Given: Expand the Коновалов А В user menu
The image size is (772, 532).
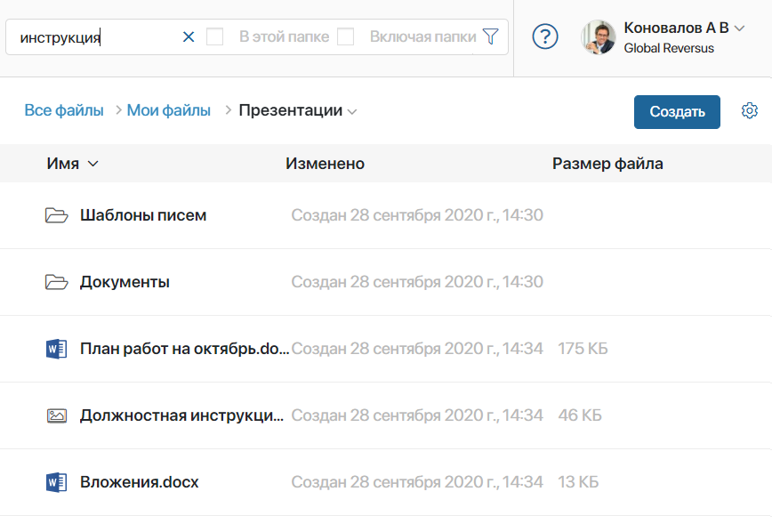Looking at the screenshot, I should click(739, 28).
